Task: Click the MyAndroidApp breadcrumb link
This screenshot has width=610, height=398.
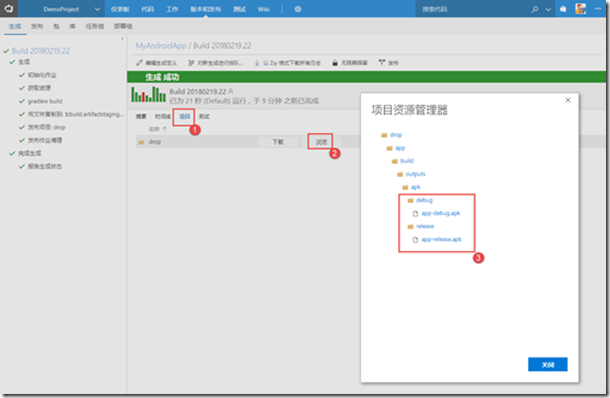Action: [x=161, y=46]
